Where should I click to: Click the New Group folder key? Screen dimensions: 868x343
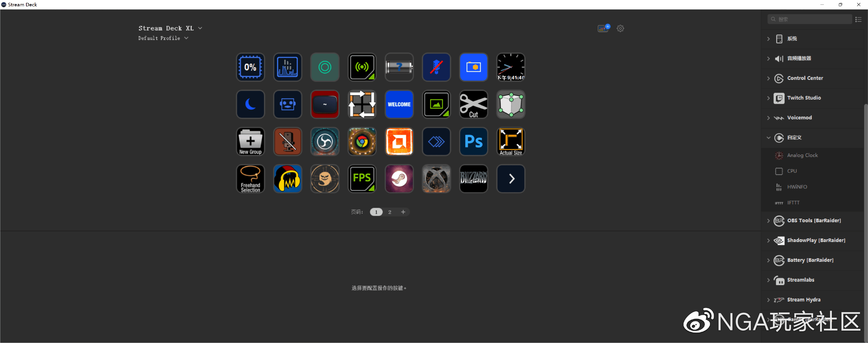(x=250, y=142)
